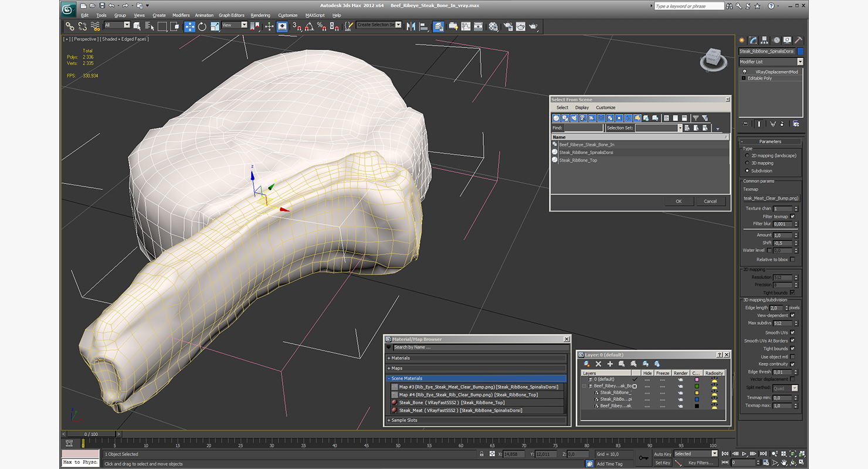Click the Texmap teak_Meat_Clear_Bump.png button
Screen dimensions: 868x469
click(771, 198)
